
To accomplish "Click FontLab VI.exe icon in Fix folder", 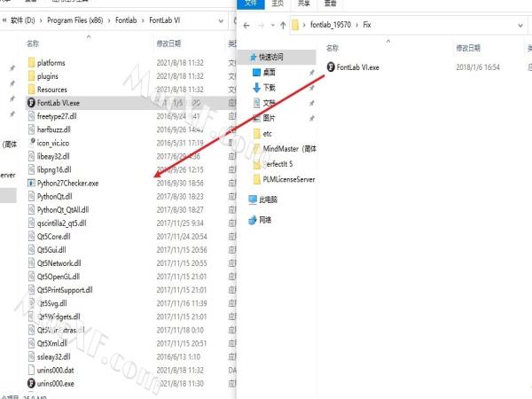I will pos(331,66).
